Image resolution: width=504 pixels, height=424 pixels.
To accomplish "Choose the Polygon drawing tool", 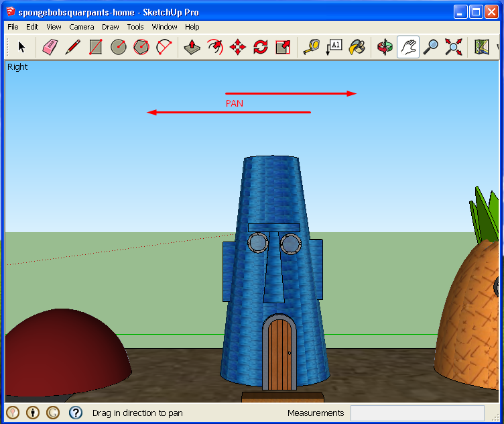I will click(x=141, y=47).
